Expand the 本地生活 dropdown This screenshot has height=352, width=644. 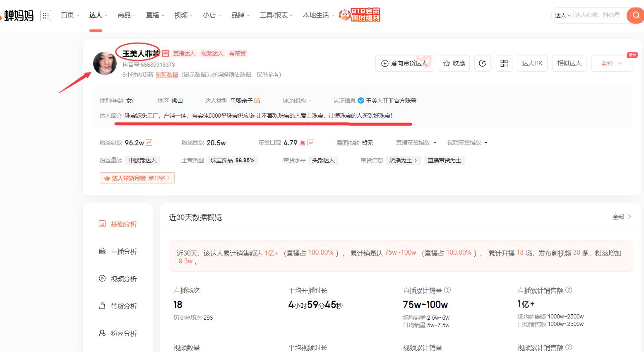click(x=318, y=15)
